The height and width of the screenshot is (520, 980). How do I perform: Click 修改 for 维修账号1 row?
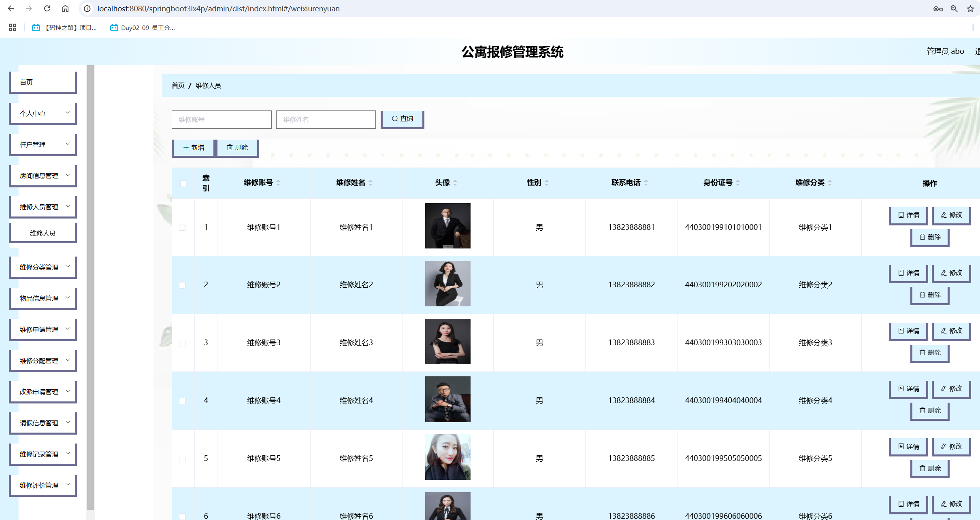pos(951,215)
